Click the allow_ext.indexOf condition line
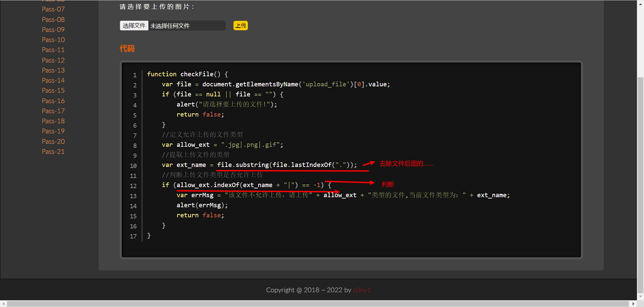The image size is (644, 307). coord(247,185)
